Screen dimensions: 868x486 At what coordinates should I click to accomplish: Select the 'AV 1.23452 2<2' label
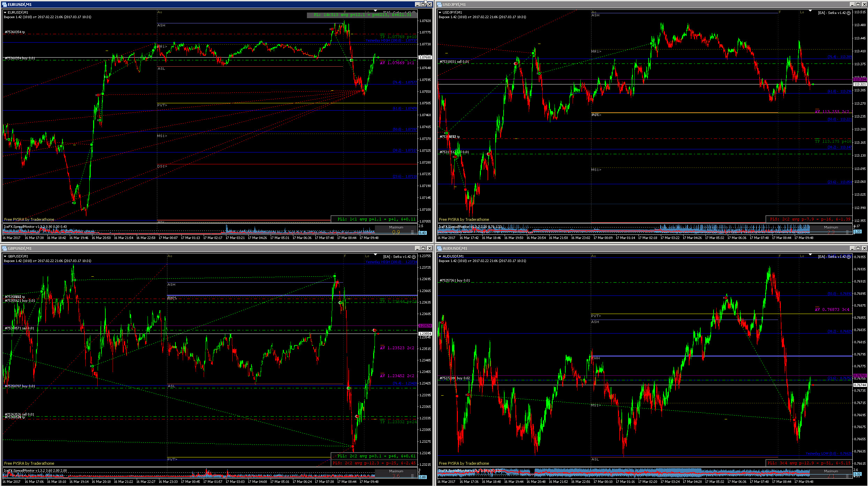click(397, 376)
